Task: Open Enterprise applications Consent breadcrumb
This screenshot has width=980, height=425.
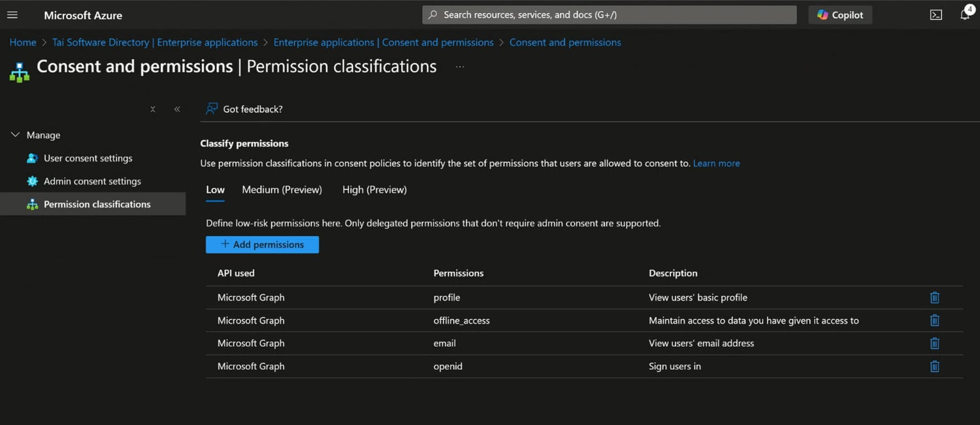Action: pos(384,42)
